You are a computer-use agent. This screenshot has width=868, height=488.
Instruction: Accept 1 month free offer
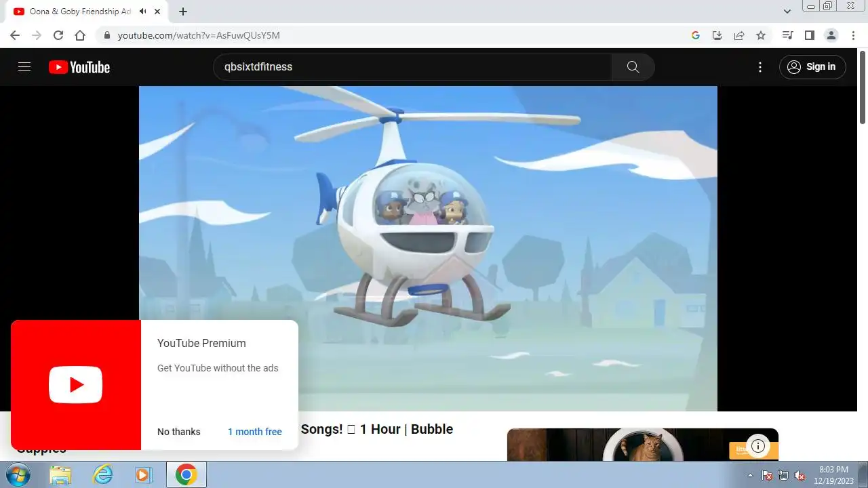[x=255, y=432]
